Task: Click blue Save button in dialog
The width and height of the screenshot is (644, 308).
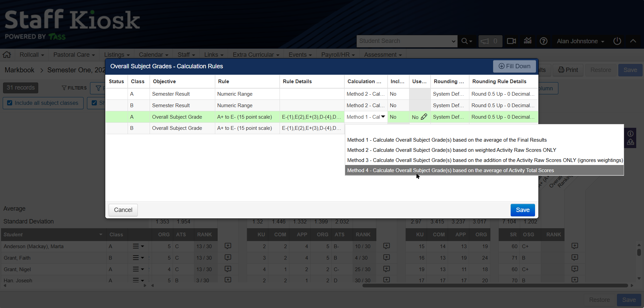Action: point(522,210)
